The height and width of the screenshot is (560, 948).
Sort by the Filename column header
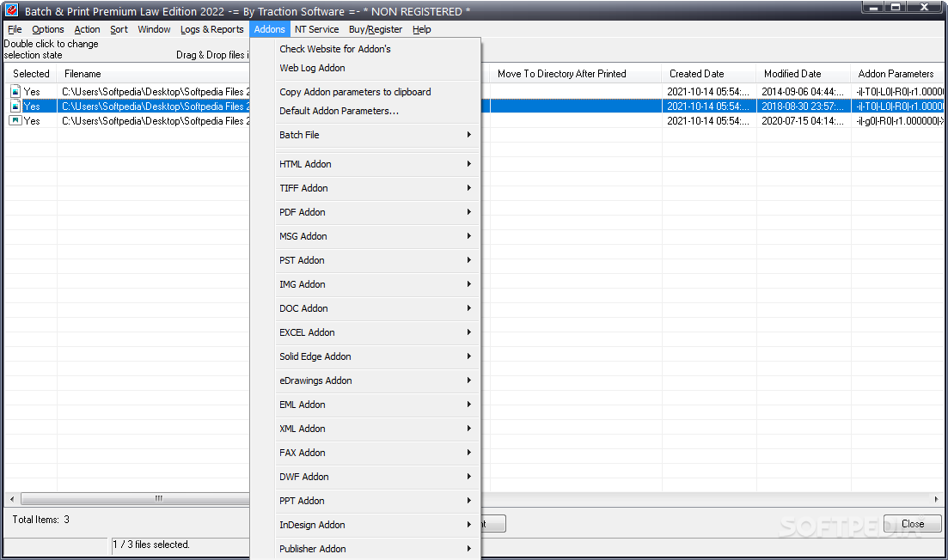tap(154, 74)
